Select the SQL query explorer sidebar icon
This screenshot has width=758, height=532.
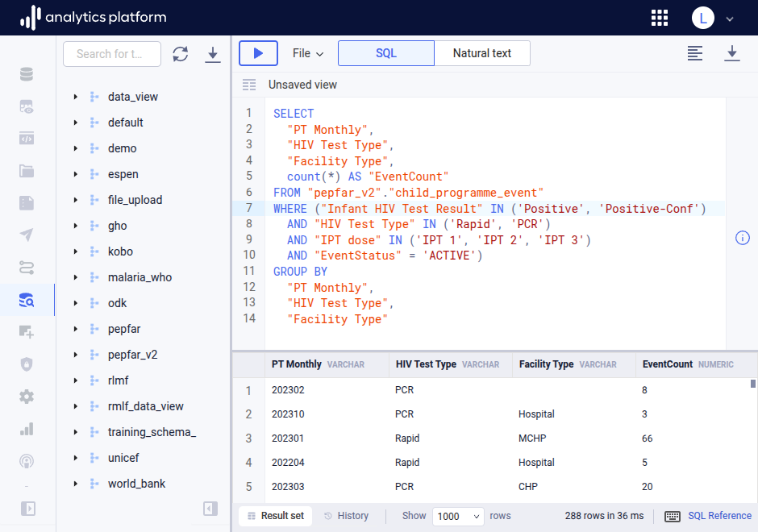pyautogui.click(x=27, y=300)
